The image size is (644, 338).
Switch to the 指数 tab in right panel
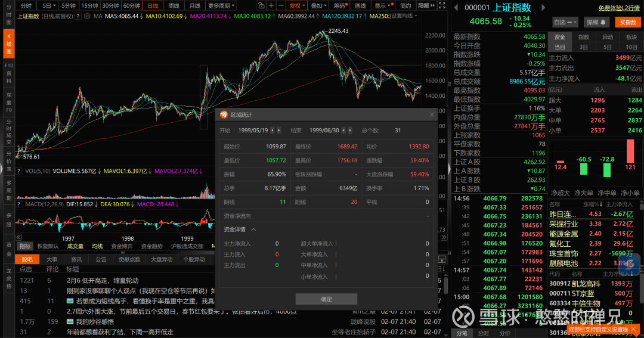click(584, 37)
